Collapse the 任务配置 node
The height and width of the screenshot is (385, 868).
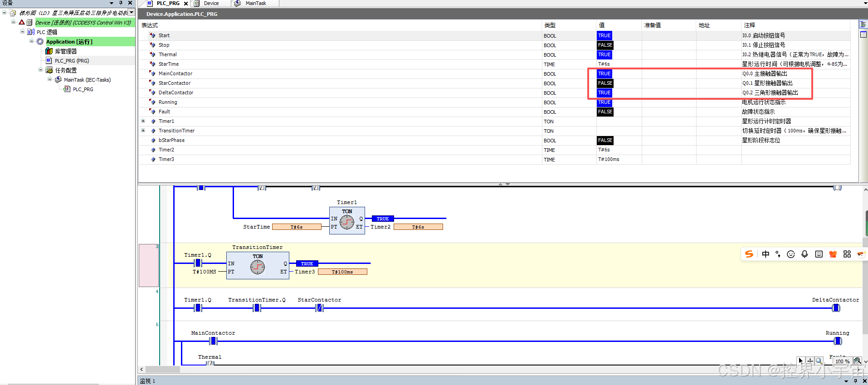pyautogui.click(x=40, y=70)
